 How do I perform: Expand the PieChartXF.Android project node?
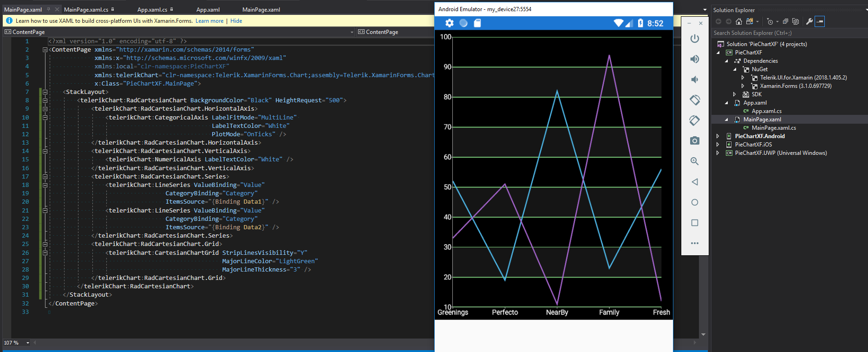point(718,136)
